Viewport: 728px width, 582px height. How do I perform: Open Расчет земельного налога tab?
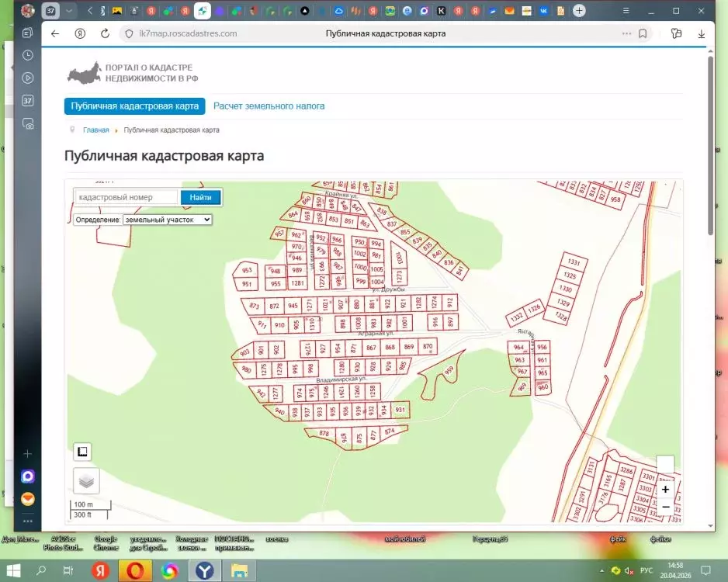tap(269, 106)
